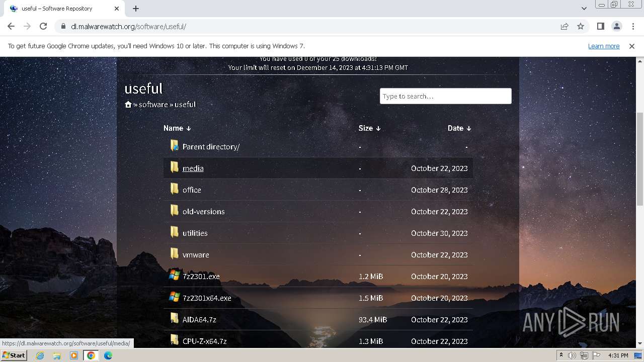Sort listing by Date column
The image size is (644, 362).
tap(459, 128)
